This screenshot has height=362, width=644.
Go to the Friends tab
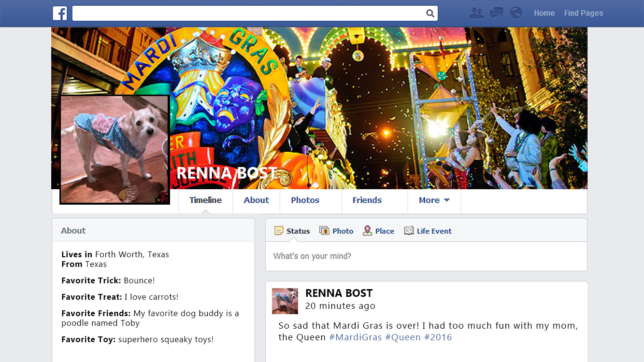[x=367, y=200]
